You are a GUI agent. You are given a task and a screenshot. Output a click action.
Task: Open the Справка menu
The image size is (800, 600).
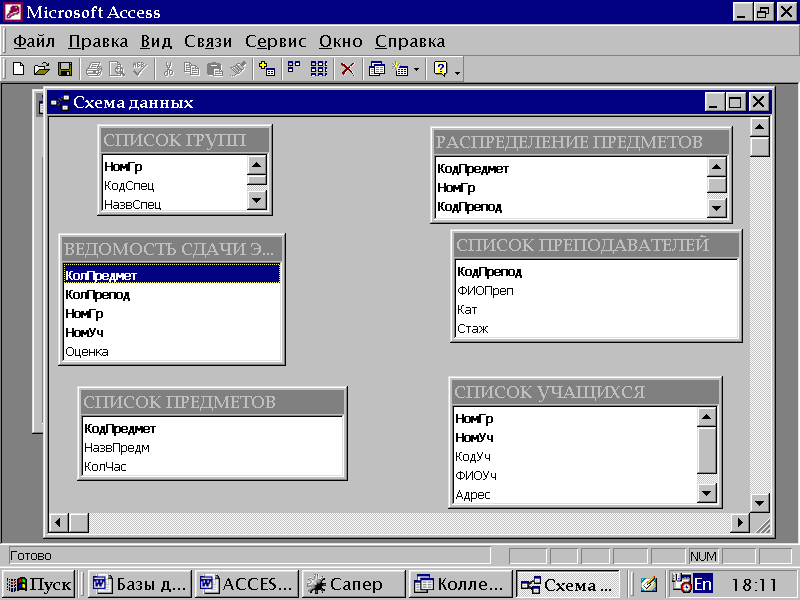pyautogui.click(x=410, y=41)
